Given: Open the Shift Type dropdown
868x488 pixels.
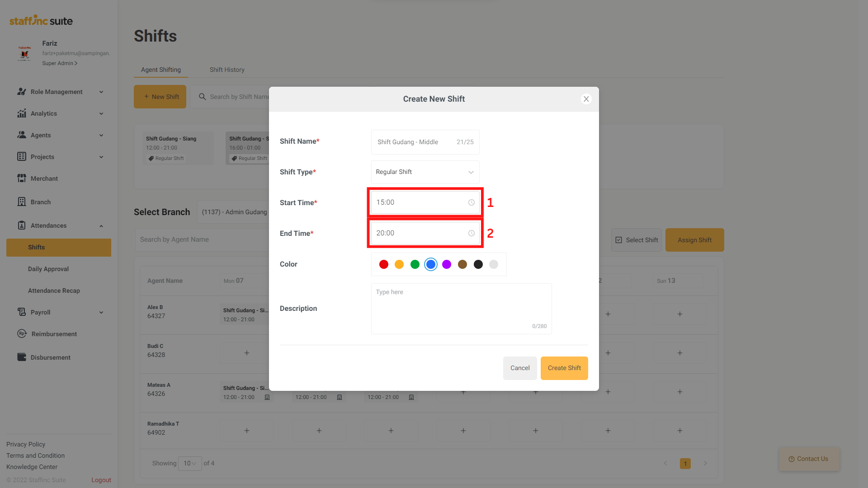Looking at the screenshot, I should click(425, 172).
